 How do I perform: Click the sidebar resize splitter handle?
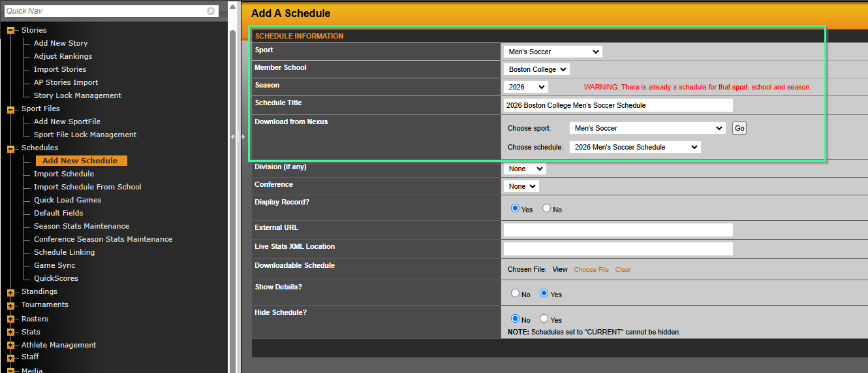(238, 137)
